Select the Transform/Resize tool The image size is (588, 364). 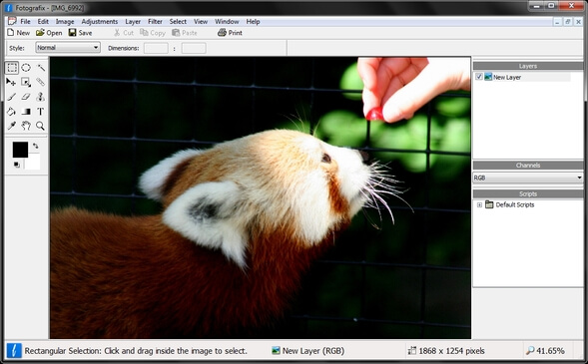[26, 82]
